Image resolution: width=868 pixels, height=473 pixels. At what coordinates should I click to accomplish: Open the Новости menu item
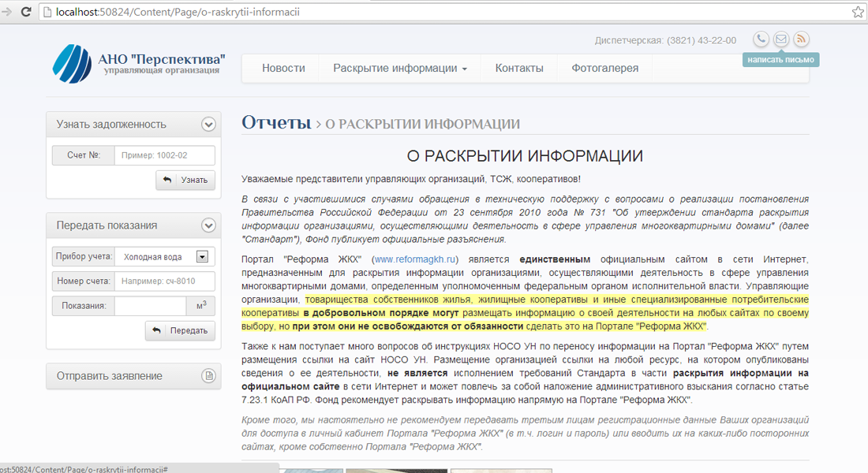coord(283,69)
